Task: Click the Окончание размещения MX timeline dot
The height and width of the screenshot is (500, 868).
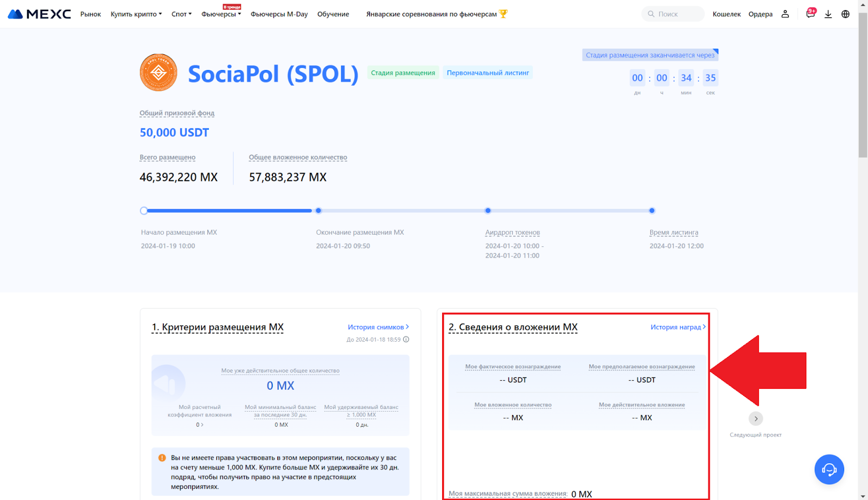Action: point(318,210)
